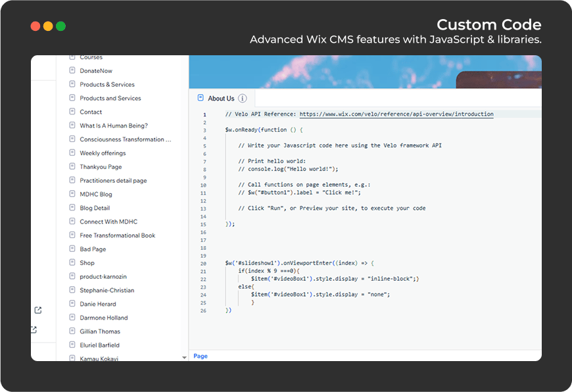Open the Velo API reference link
The image size is (572, 392).
[396, 114]
